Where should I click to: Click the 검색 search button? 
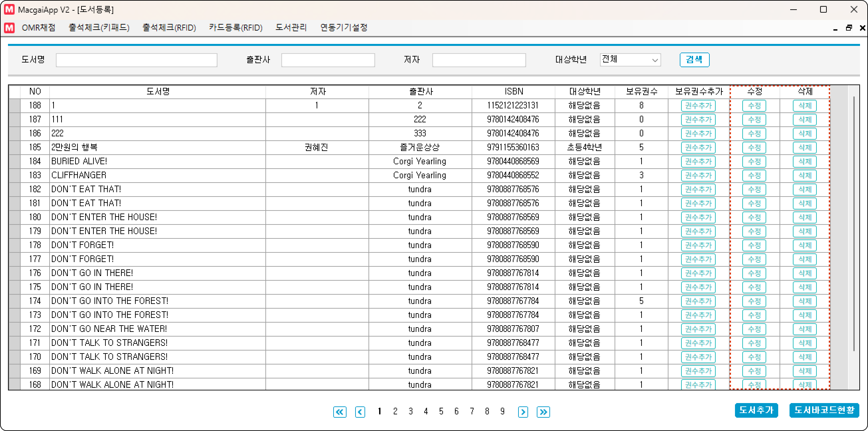click(x=694, y=60)
